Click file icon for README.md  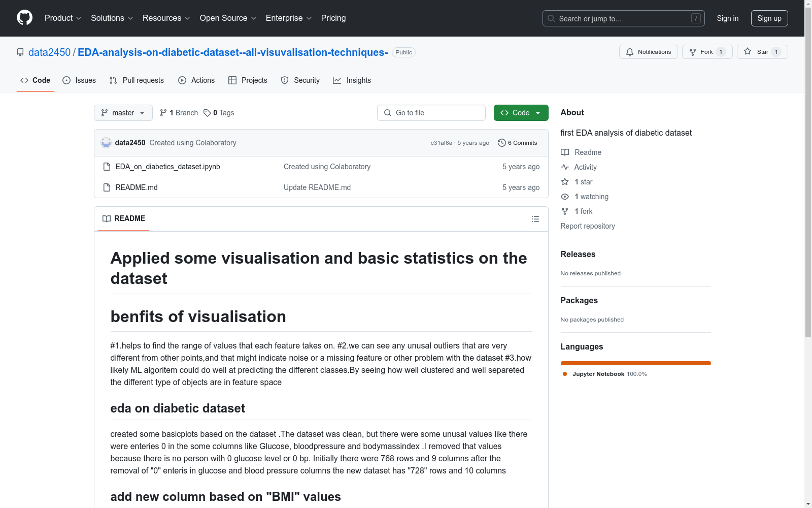click(107, 187)
